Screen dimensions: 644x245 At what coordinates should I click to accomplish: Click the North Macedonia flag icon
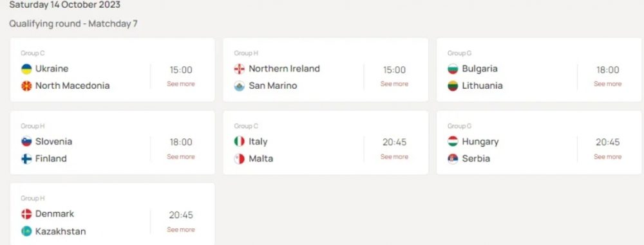[26, 86]
